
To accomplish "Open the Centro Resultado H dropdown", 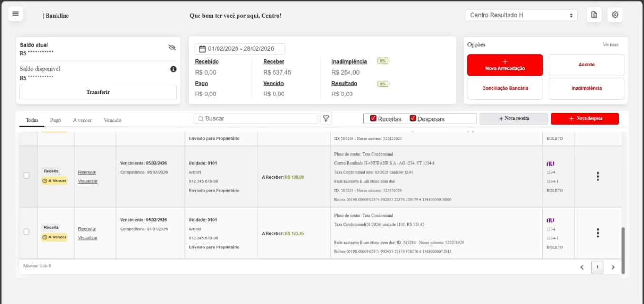I will pyautogui.click(x=521, y=15).
